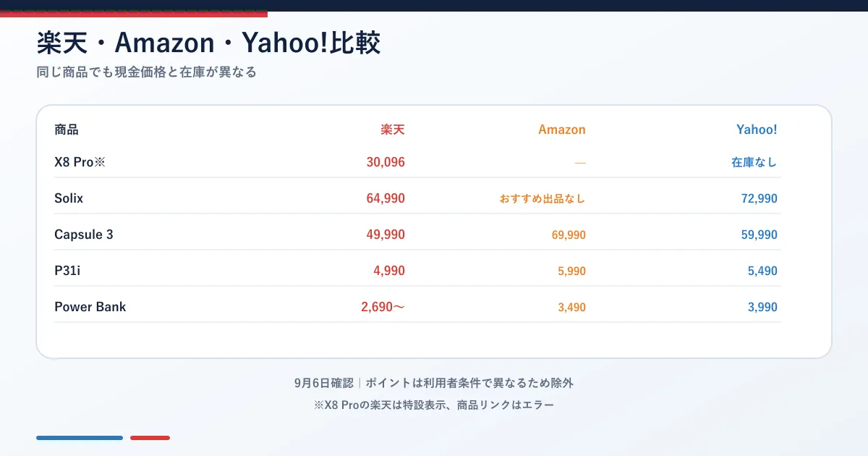This screenshot has width=868, height=456.
Task: Click the Amazon price 5,990
Action: [571, 271]
